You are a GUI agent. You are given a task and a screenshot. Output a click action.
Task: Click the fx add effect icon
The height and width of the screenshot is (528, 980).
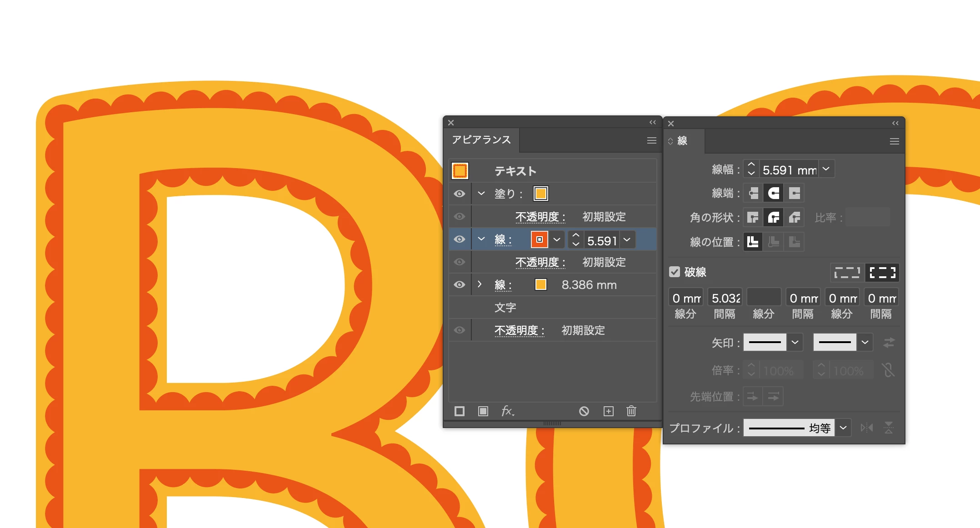click(x=507, y=411)
